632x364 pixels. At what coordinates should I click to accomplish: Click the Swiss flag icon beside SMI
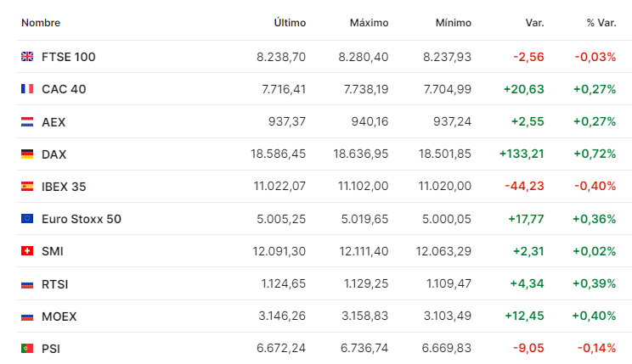[27, 251]
